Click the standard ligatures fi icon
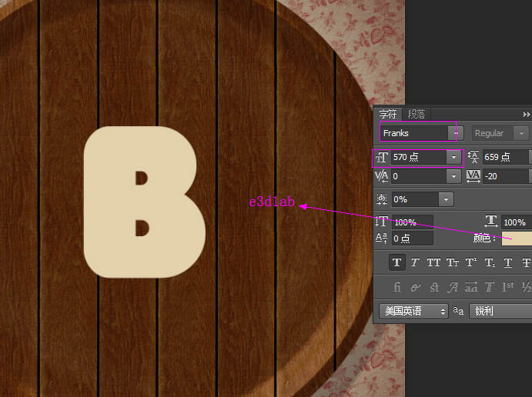Viewport: 532px width, 397px height. pos(397,287)
